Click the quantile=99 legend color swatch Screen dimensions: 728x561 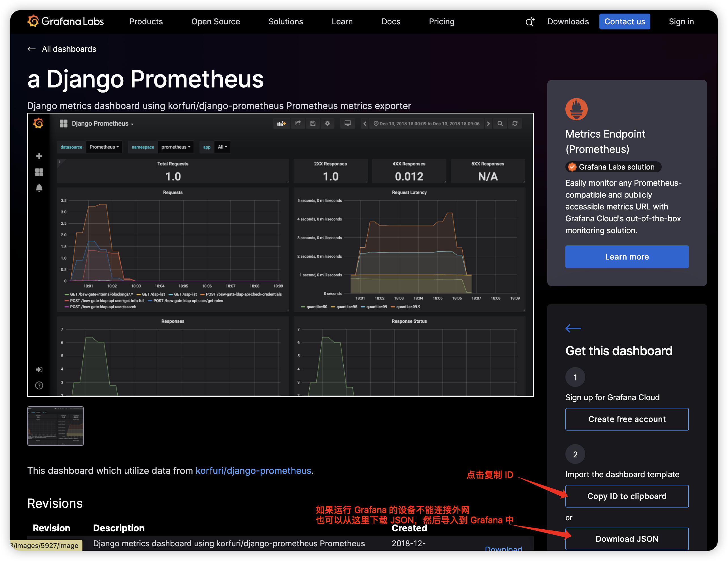[x=363, y=307]
